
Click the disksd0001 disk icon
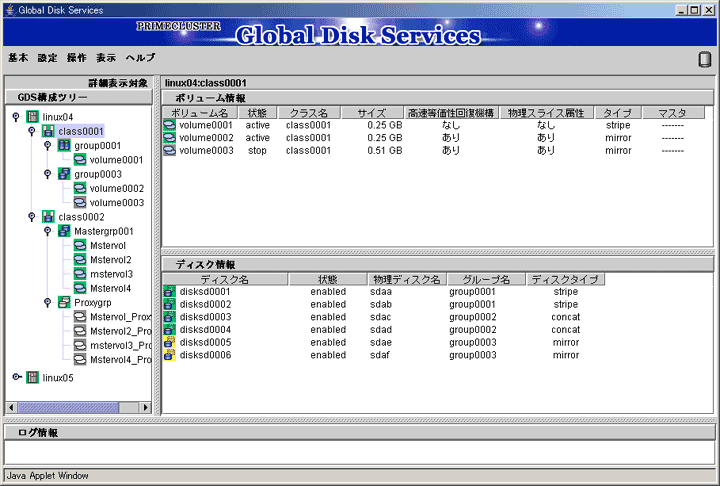click(169, 291)
